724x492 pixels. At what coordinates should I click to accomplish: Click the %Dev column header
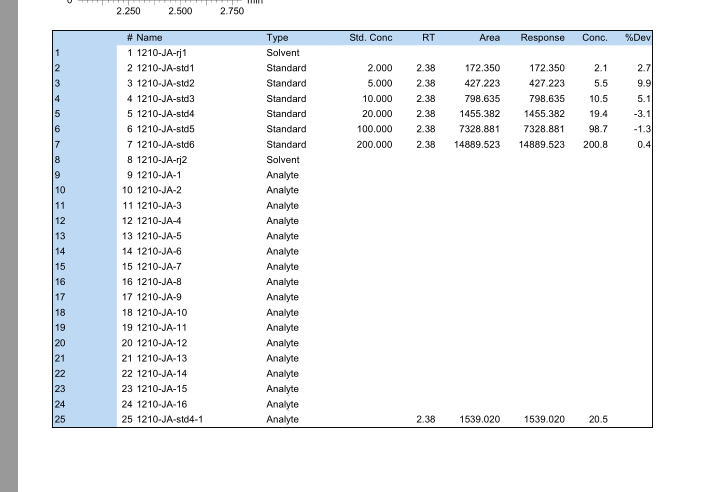tap(637, 37)
